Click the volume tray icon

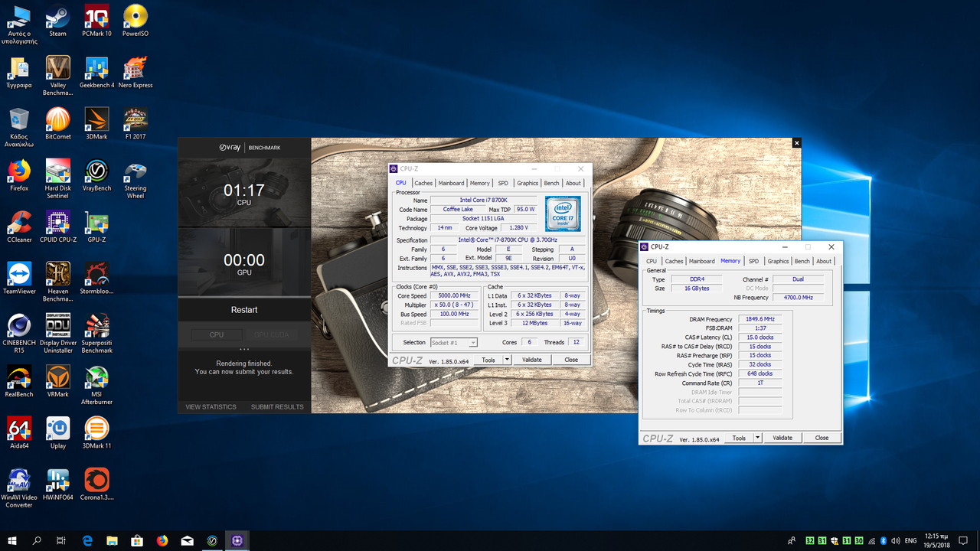coord(894,540)
